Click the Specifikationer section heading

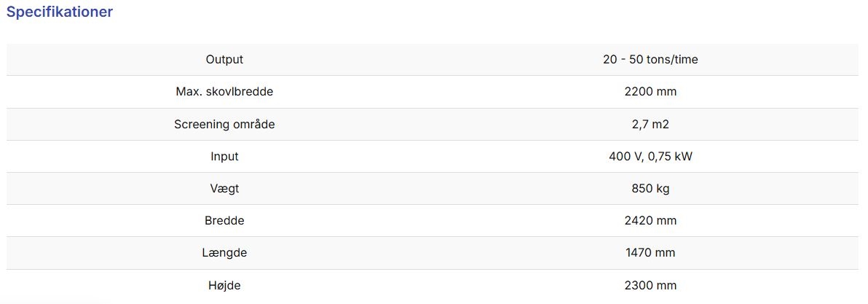click(x=60, y=12)
